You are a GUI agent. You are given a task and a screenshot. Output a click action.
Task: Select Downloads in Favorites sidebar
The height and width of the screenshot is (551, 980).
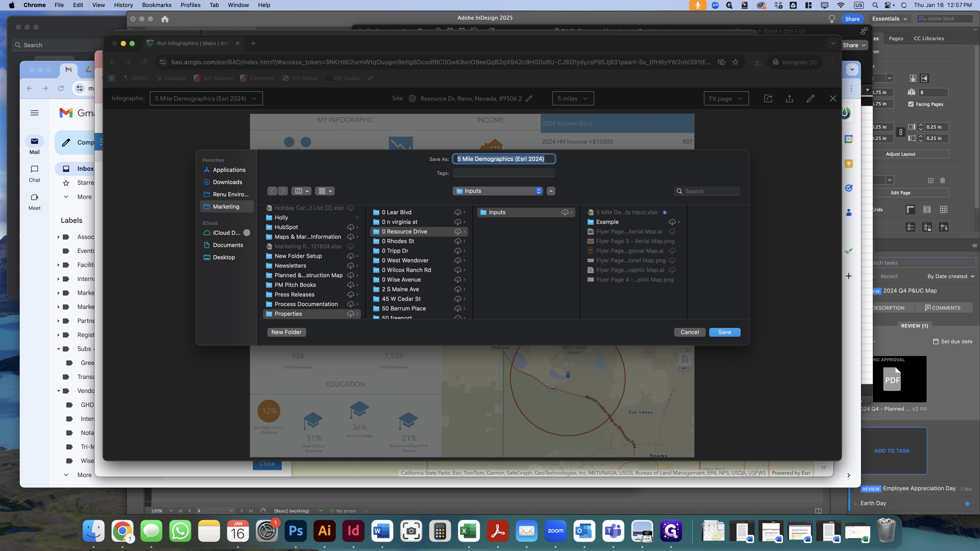pos(226,182)
